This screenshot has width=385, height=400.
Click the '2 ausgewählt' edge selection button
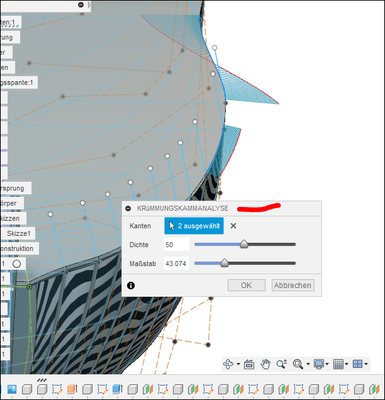tap(194, 226)
